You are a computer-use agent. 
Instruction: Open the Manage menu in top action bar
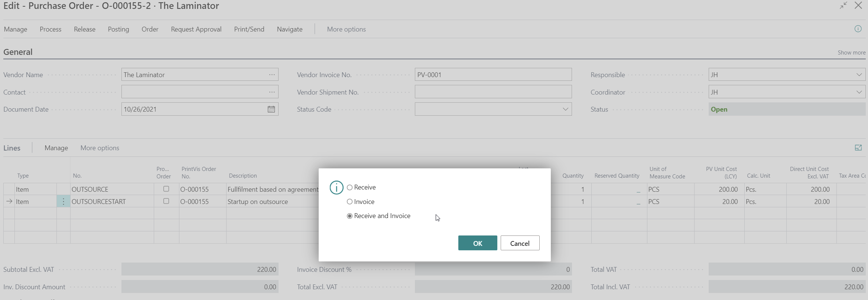pos(16,29)
